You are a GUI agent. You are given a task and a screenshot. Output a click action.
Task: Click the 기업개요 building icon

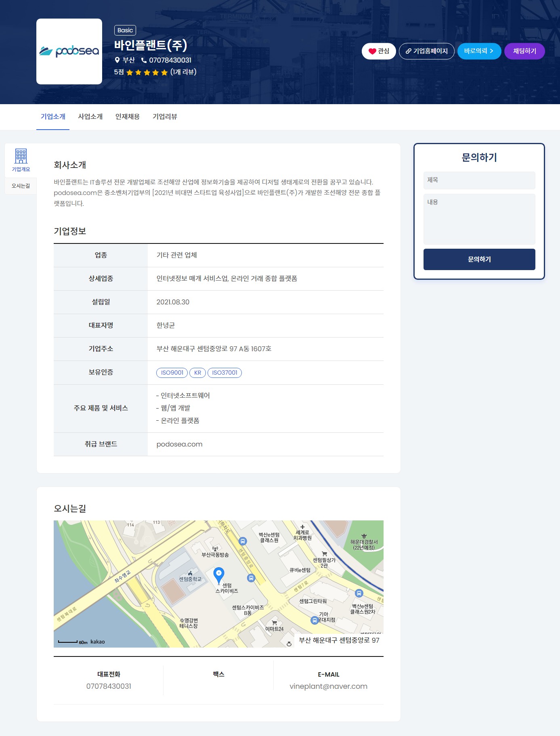click(21, 156)
